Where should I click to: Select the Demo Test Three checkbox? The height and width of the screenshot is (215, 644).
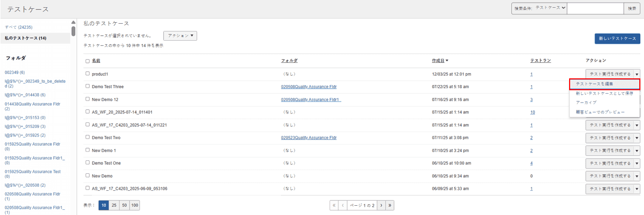(x=87, y=86)
